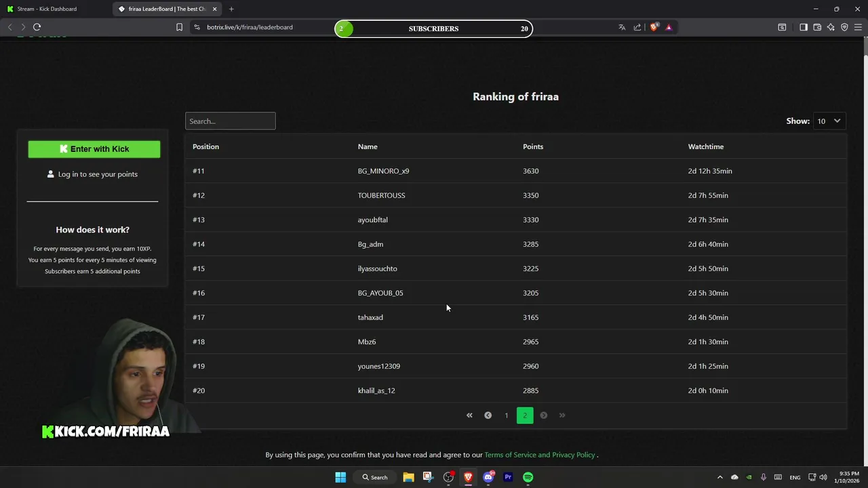Open OBS Studio from taskbar
The width and height of the screenshot is (868, 488).
pyautogui.click(x=448, y=477)
